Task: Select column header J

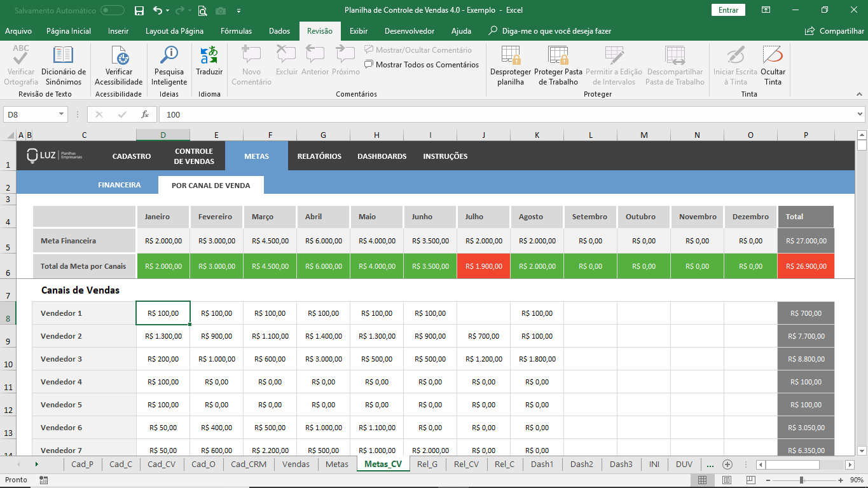Action: 483,135
